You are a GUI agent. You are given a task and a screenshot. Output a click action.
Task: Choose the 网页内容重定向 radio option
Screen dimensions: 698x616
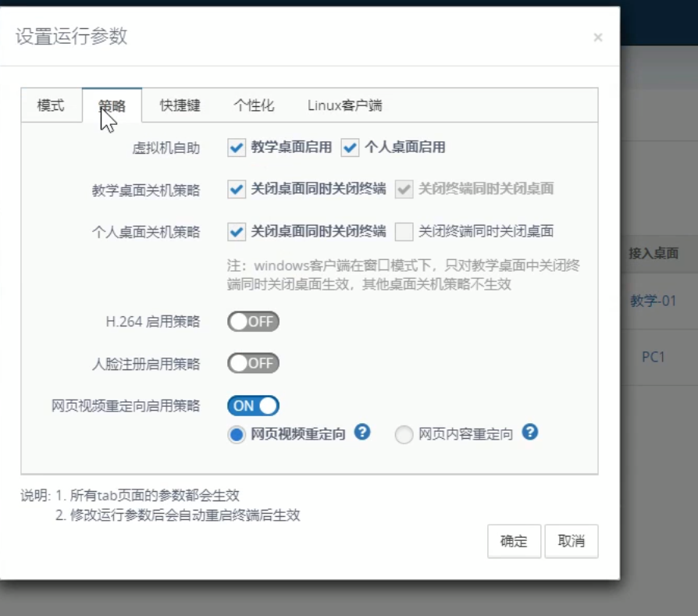tap(404, 435)
